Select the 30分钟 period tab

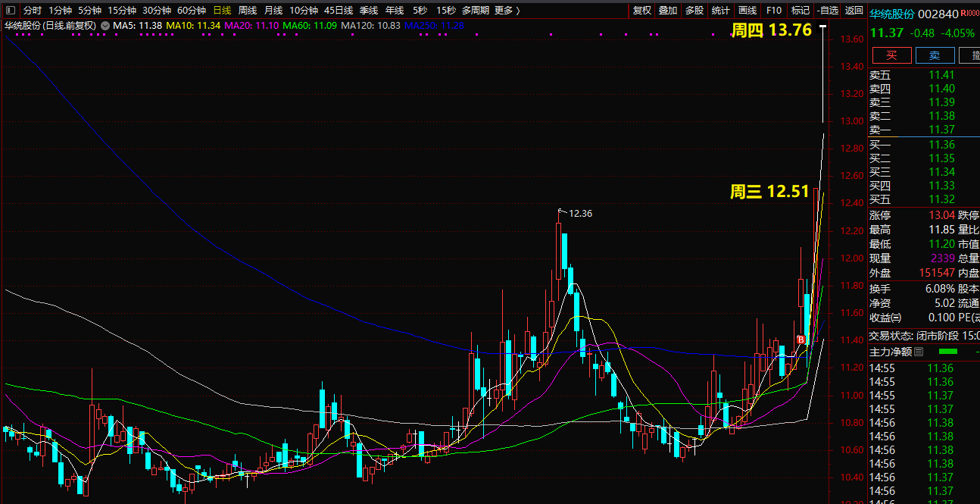[x=157, y=11]
